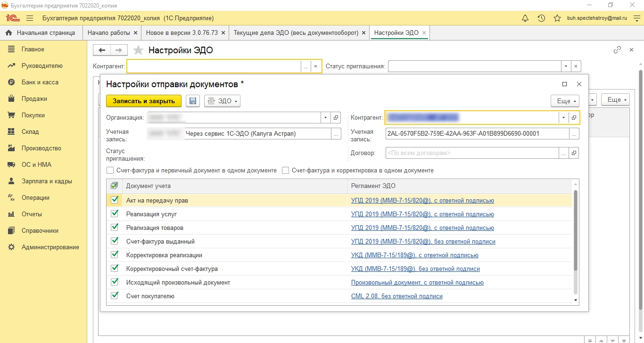Screen dimensions: 644x343
Task: Switch to Текущие дела ЭДО tab
Action: pos(296,33)
